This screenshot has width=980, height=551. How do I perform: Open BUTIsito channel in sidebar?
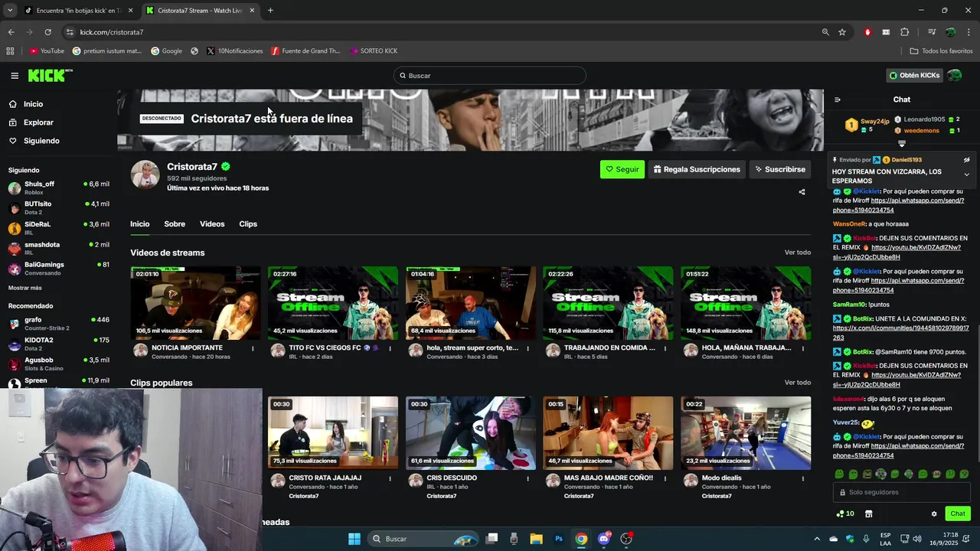click(57, 207)
